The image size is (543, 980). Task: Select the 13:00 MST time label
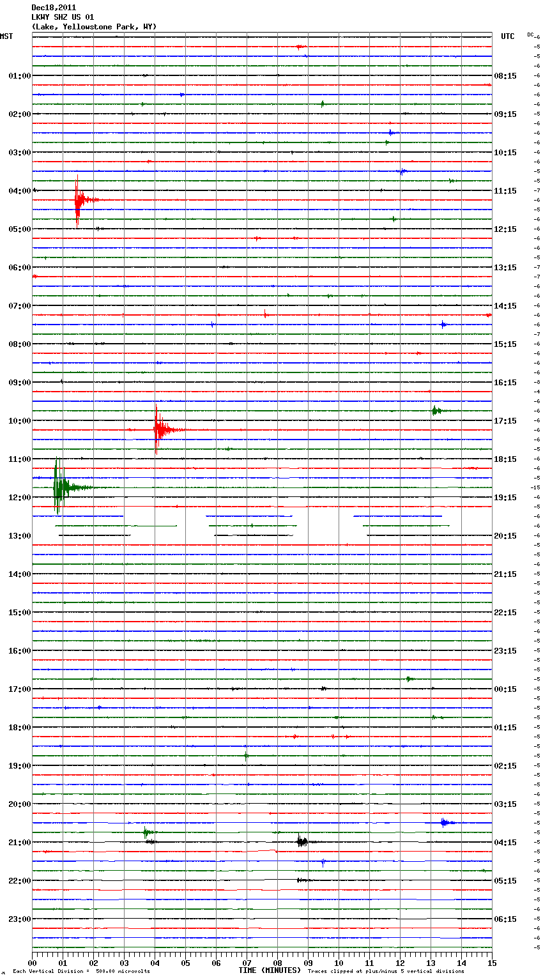(19, 536)
